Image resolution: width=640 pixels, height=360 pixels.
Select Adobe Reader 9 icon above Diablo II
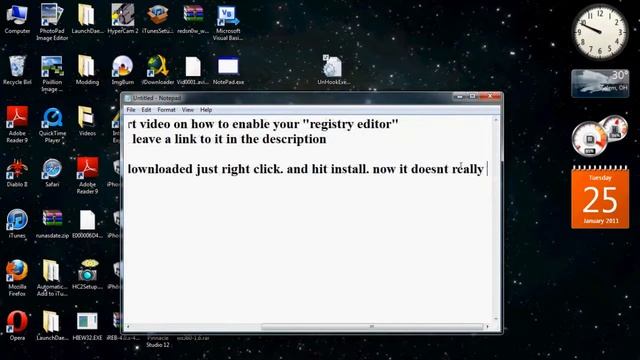pyautogui.click(x=17, y=125)
